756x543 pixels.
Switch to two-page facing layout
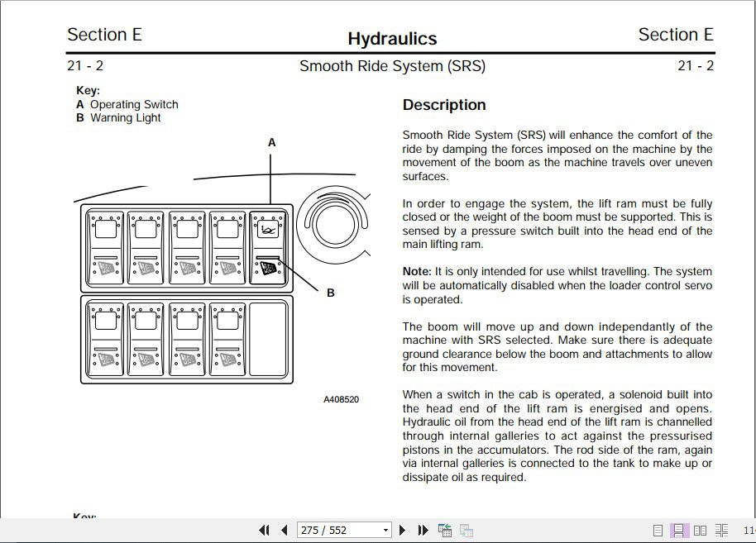coord(700,531)
